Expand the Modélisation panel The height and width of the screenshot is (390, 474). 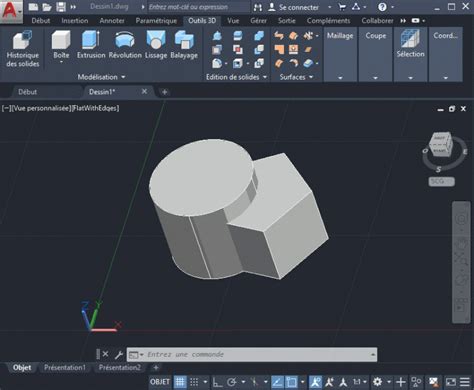point(101,77)
